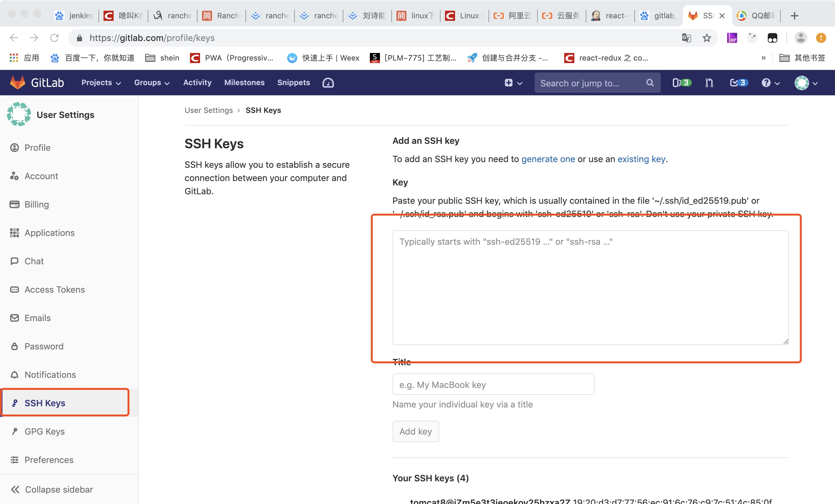Click the GitLab fox logo
Viewport: 835px width, 504px height.
click(x=18, y=82)
